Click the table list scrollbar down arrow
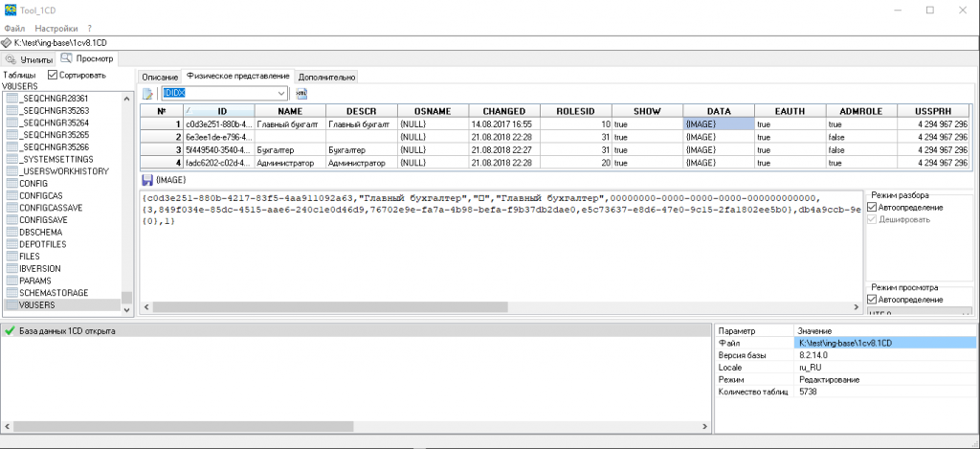980x449 pixels. (127, 309)
